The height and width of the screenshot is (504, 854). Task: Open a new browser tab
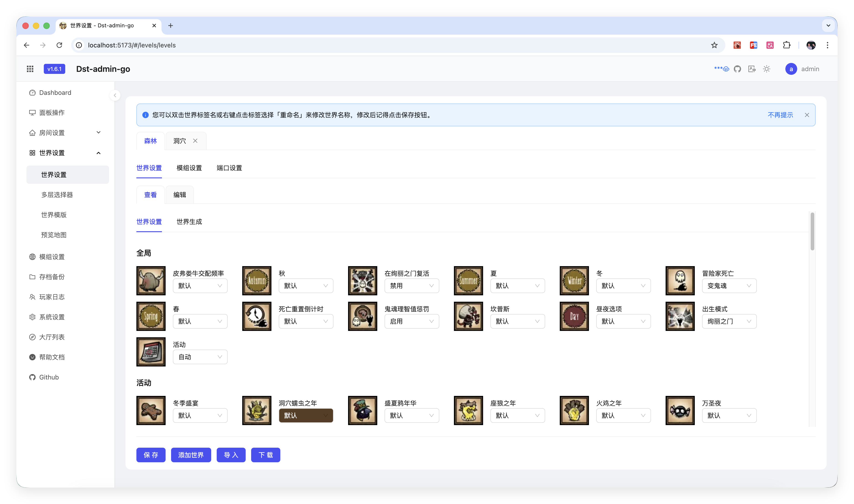point(171,26)
